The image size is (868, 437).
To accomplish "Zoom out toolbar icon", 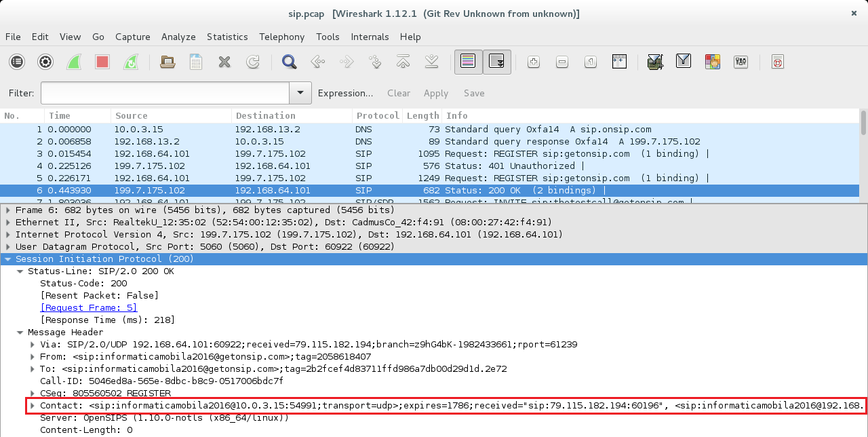I will pos(562,62).
